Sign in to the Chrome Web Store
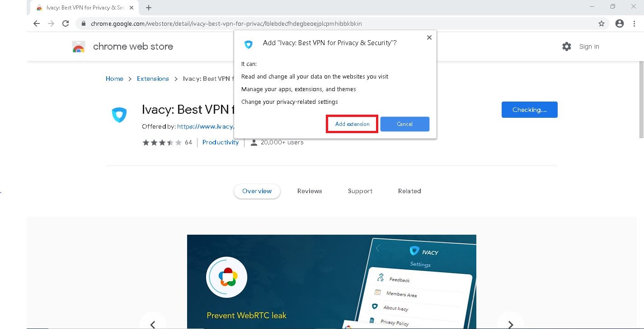The width and height of the screenshot is (644, 329). coord(589,46)
